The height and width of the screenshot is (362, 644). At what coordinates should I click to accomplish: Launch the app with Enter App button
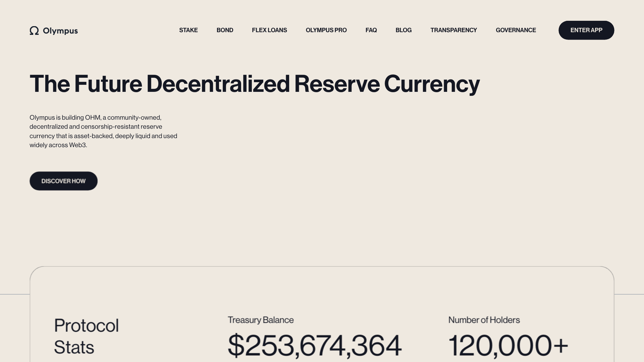tap(586, 30)
